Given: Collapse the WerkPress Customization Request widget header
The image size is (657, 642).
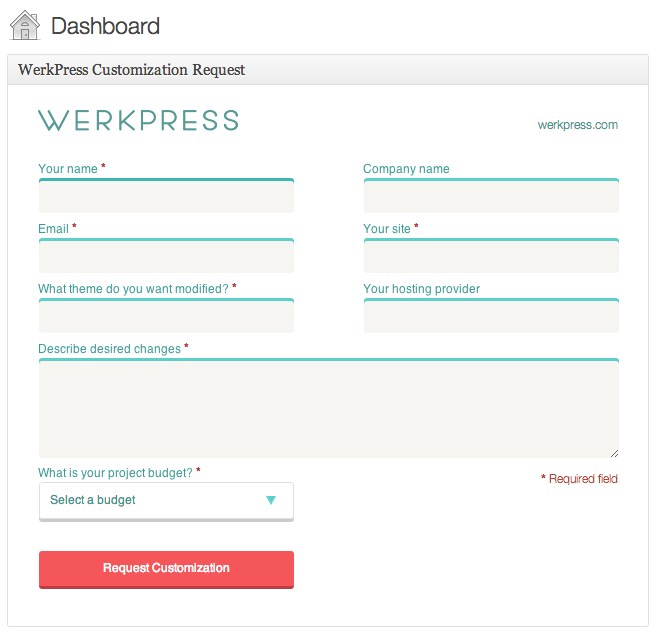Looking at the screenshot, I should [x=328, y=70].
